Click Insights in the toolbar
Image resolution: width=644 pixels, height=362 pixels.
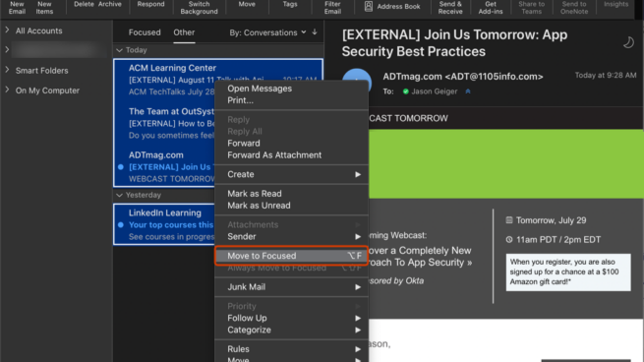coord(616,4)
